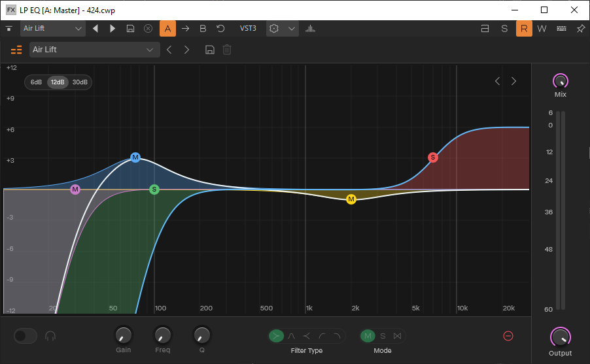
Task: Select A comparison state
Action: point(168,29)
